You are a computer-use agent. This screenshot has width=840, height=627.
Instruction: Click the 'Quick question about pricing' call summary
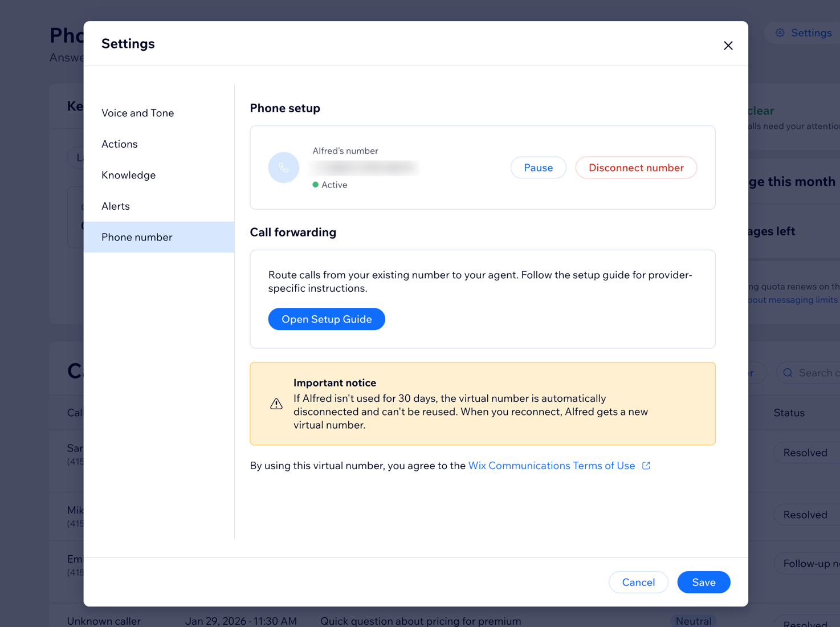421,621
